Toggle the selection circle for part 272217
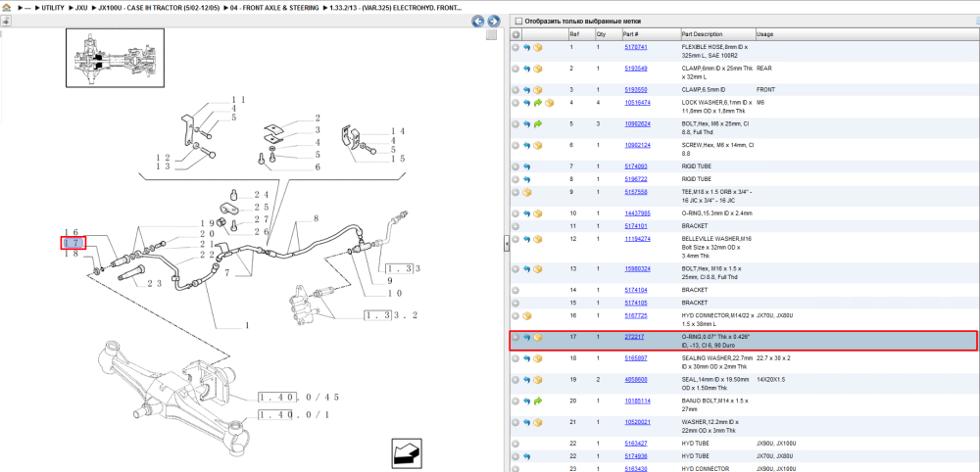 coord(515,337)
